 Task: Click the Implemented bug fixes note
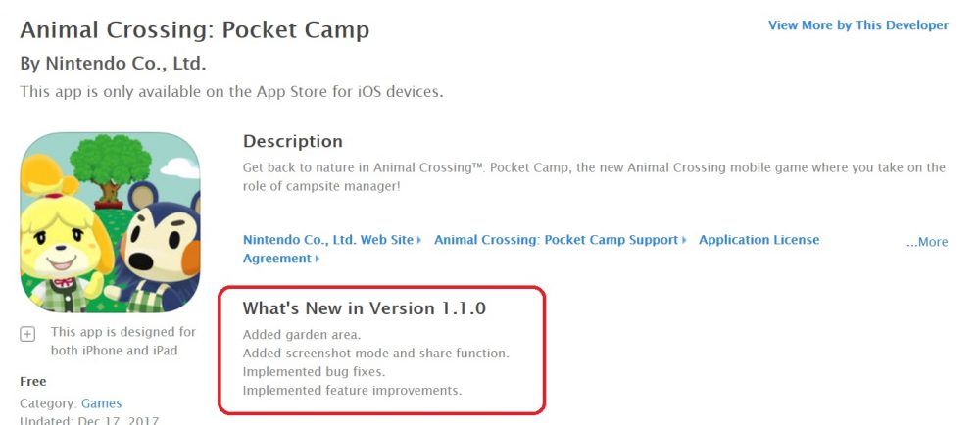tap(314, 372)
